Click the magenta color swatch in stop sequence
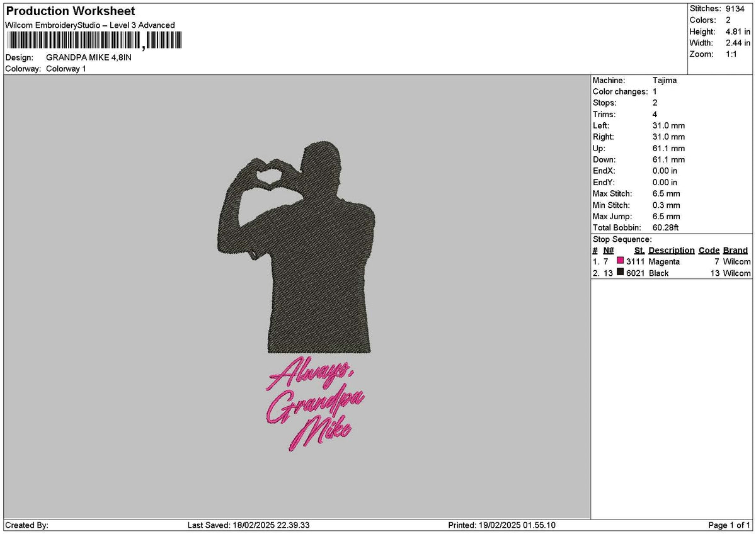This screenshot has width=756, height=534. point(621,261)
